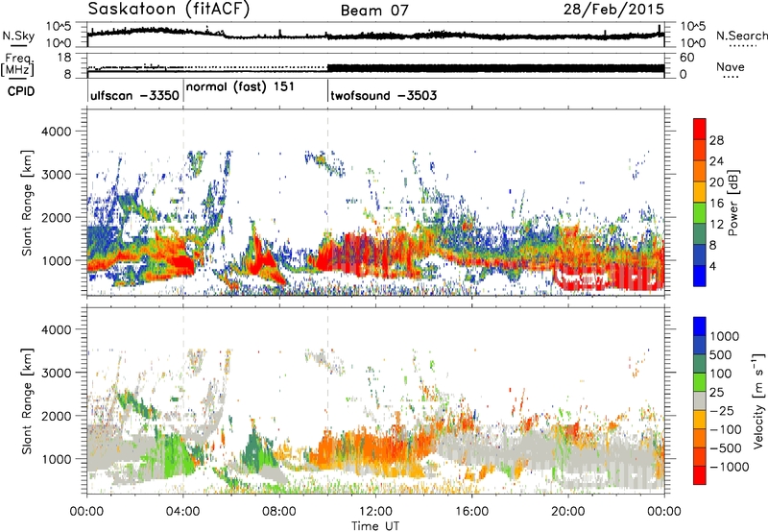
Task: Click the 'Velocity [m s-1]' colorbar title
Action: [x=758, y=400]
